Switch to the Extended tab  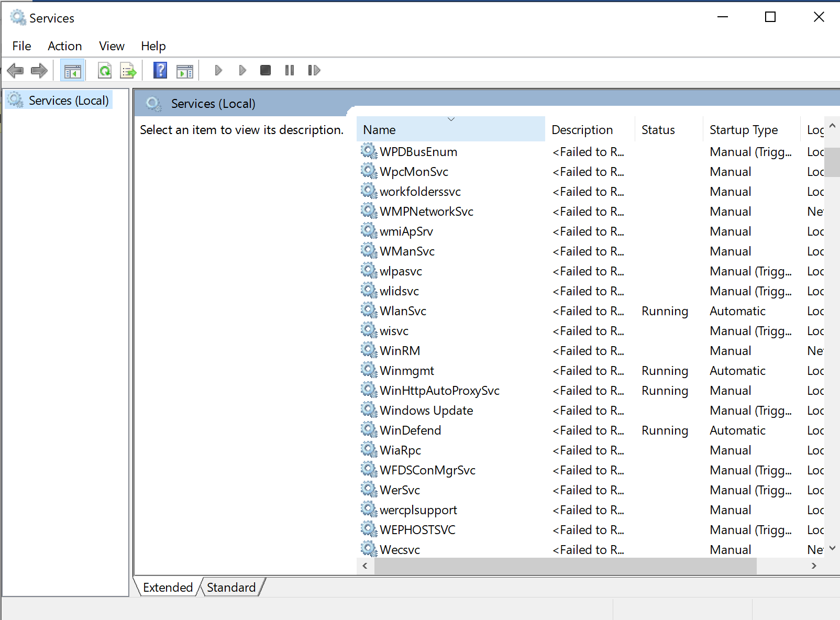click(168, 588)
